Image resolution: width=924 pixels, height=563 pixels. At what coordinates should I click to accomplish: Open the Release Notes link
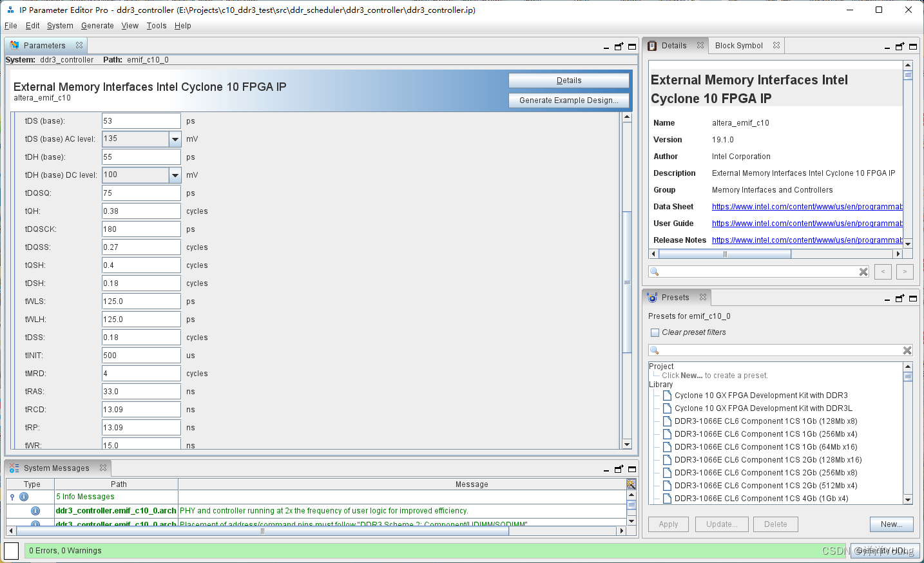coord(807,240)
